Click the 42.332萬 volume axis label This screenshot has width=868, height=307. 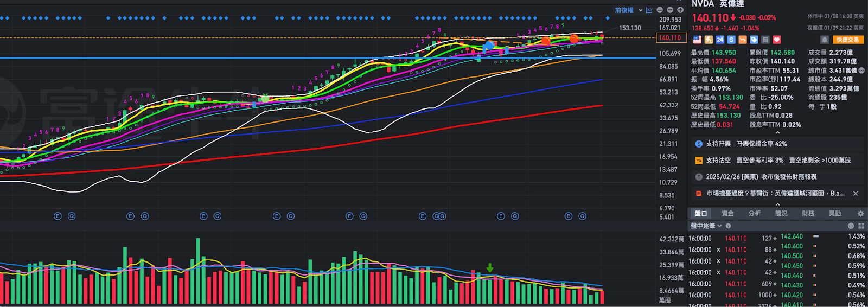click(x=672, y=239)
